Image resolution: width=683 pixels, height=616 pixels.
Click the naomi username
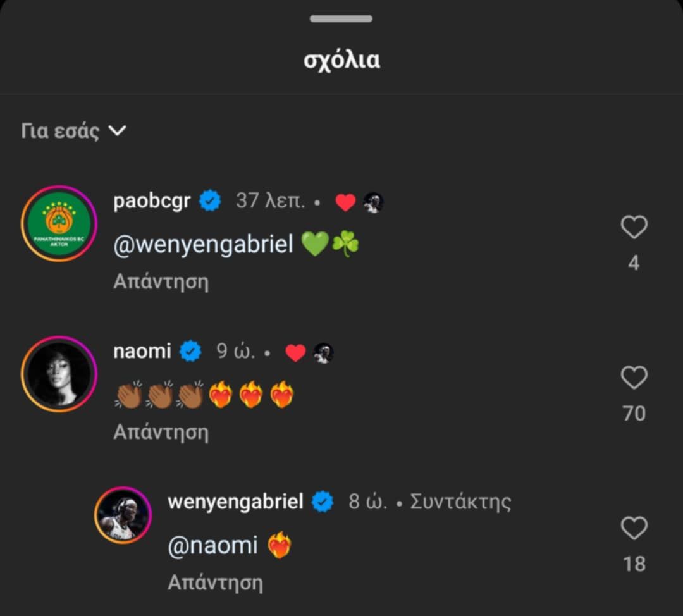[142, 352]
